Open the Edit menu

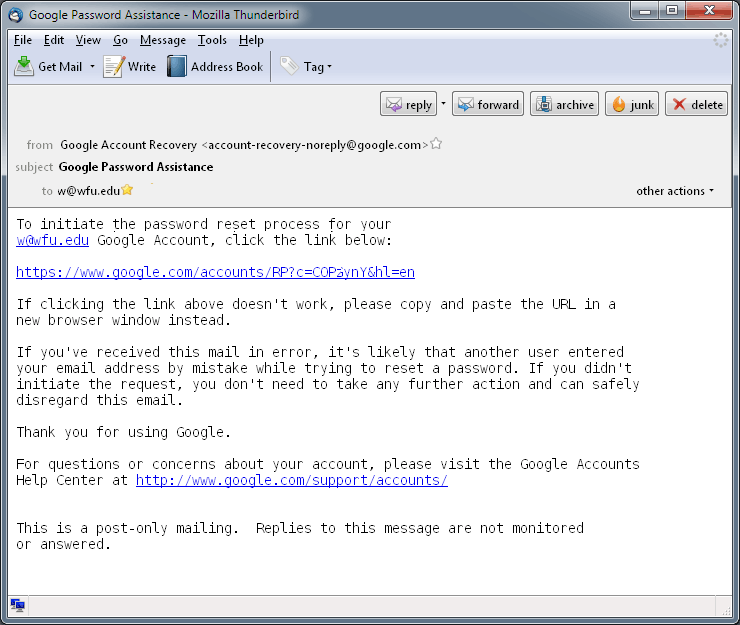pos(54,40)
